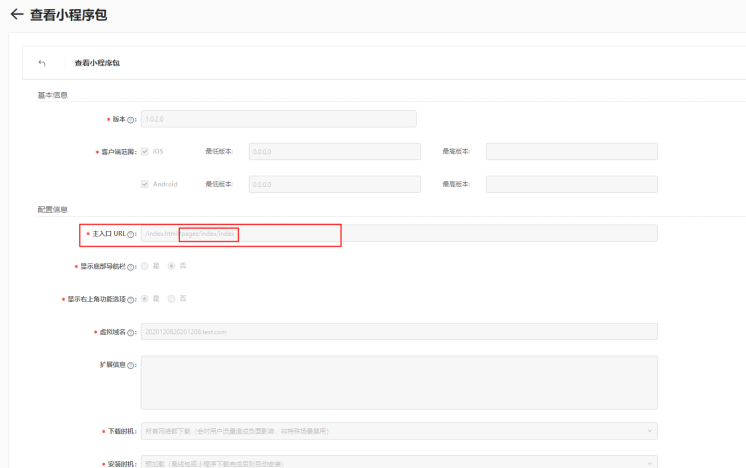This screenshot has width=746, height=468.
Task: Select 是 for 显示底部导航栏
Action: 145,266
